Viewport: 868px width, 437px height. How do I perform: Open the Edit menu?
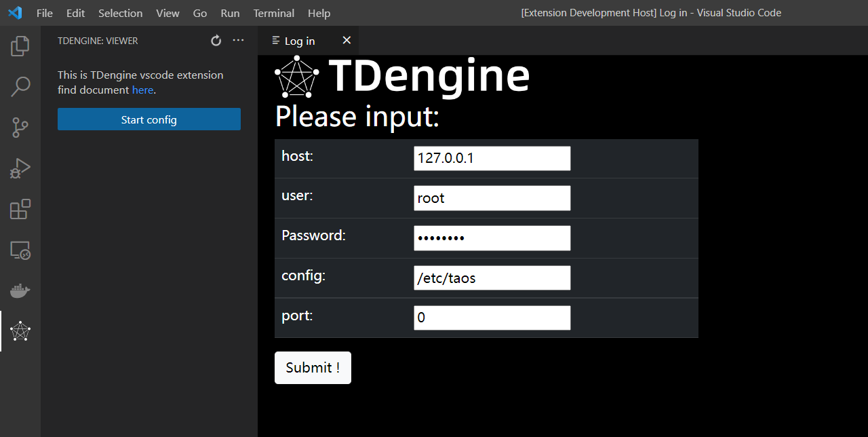76,13
